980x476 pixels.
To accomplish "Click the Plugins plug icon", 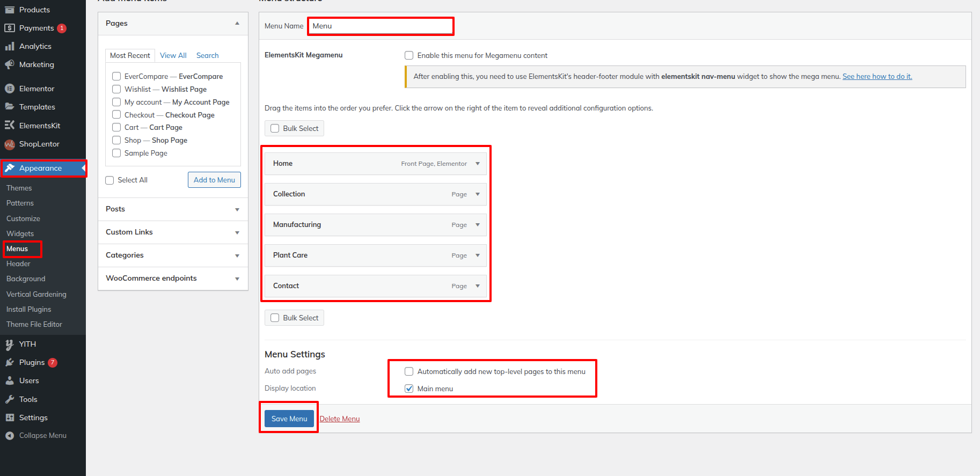I will click(x=9, y=363).
